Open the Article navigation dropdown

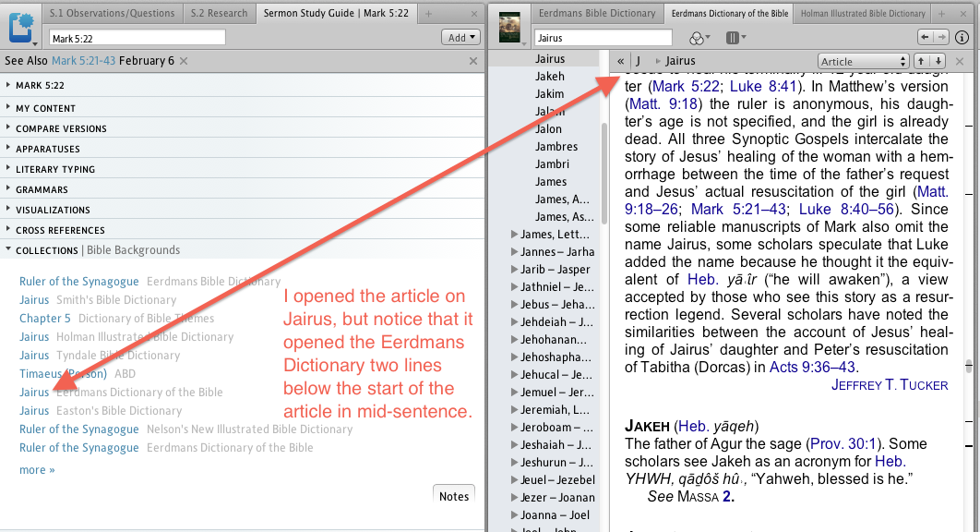click(863, 61)
